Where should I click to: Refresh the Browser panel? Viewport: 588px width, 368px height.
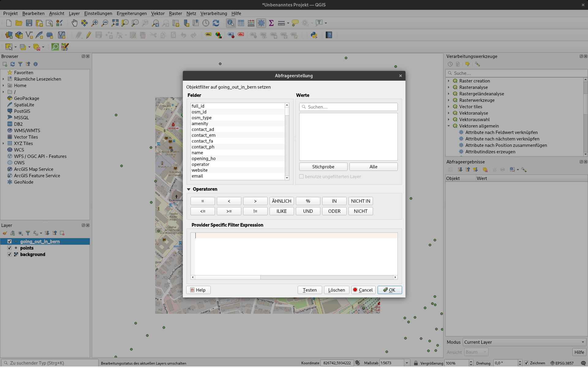click(x=13, y=64)
